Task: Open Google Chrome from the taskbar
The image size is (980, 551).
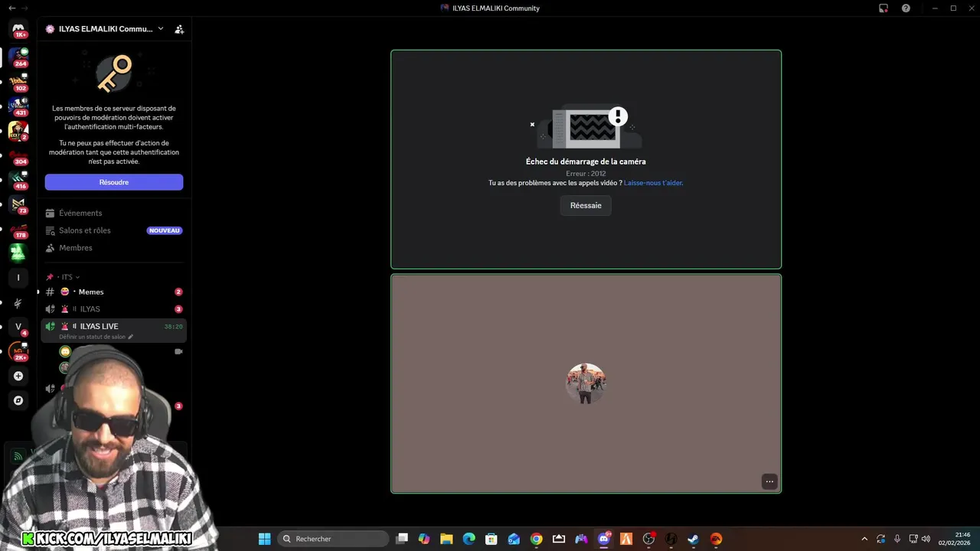Action: [x=536, y=539]
